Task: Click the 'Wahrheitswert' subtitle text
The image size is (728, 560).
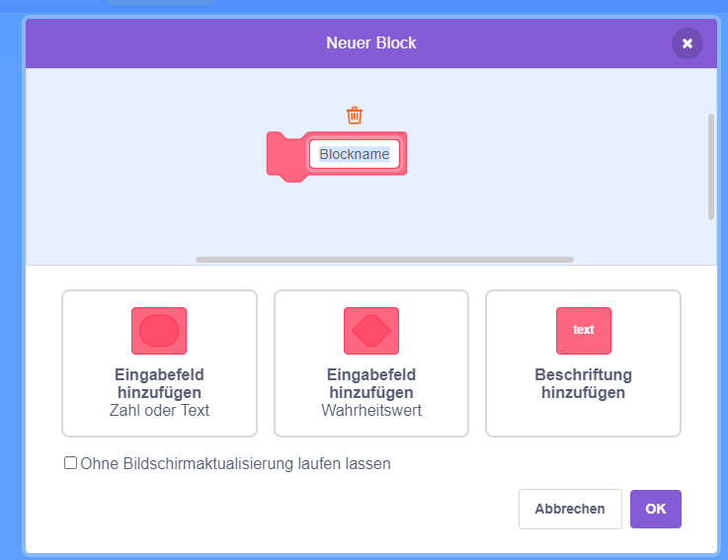Action: pyautogui.click(x=371, y=411)
